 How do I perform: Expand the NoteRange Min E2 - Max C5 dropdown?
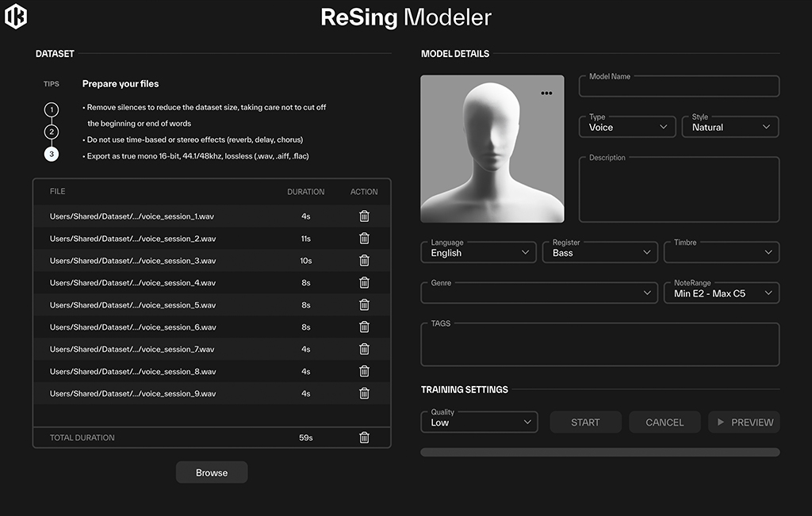pyautogui.click(x=722, y=293)
